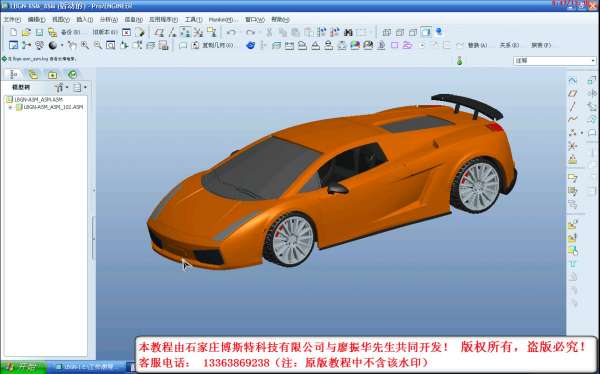Open the 插入(I) menu
The image size is (600, 374).
pos(85,20)
